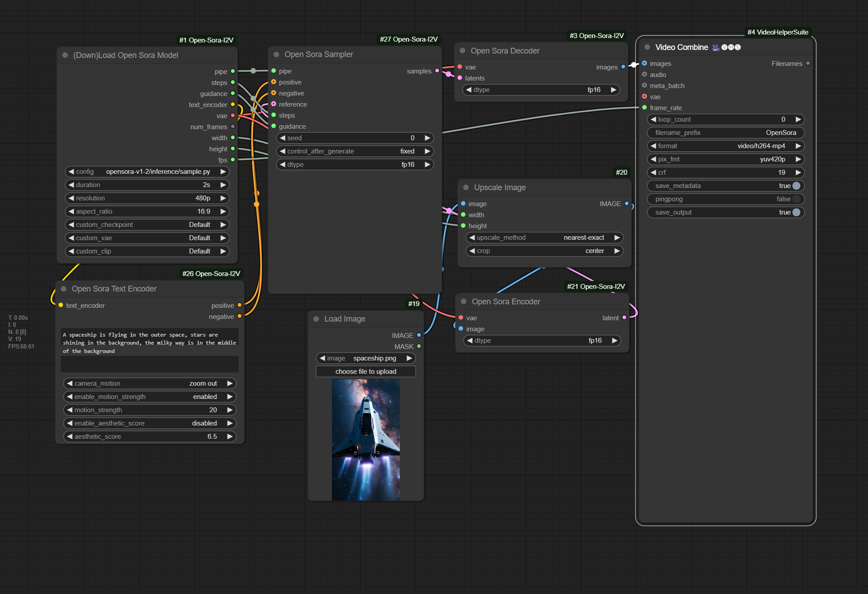The width and height of the screenshot is (868, 594).
Task: Collapse the Open Sora Sampler node via its header dot
Action: 276,54
